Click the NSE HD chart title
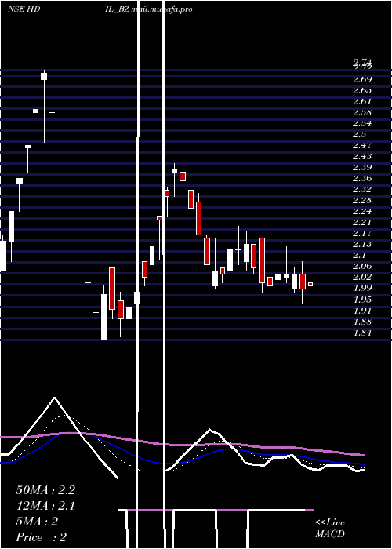The width and height of the screenshot is (392, 549). coord(24,9)
